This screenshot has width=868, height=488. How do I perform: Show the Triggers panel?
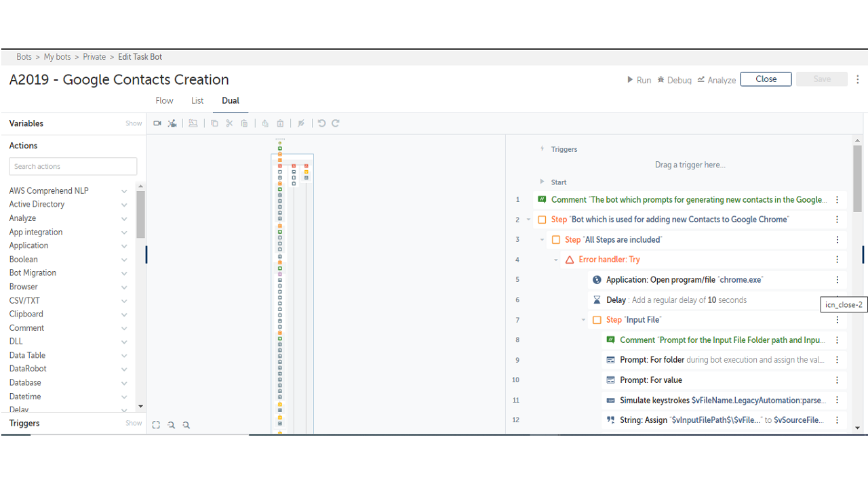134,423
